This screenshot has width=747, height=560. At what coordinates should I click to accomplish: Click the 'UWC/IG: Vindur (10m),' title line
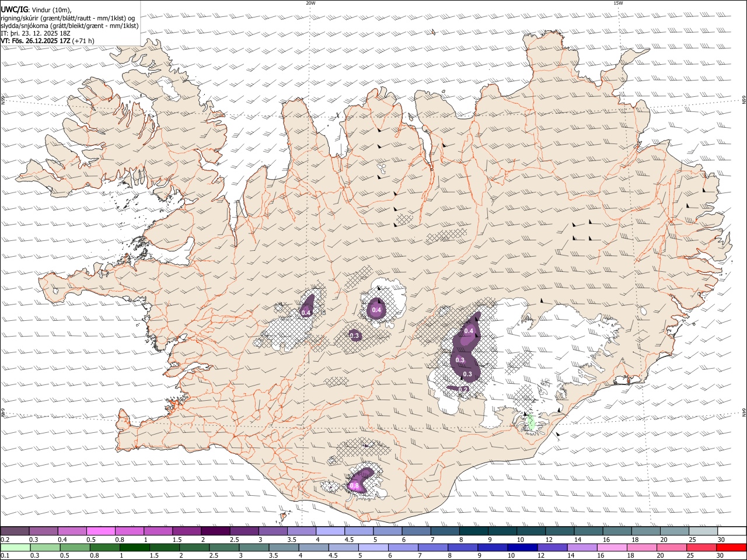tap(36, 9)
